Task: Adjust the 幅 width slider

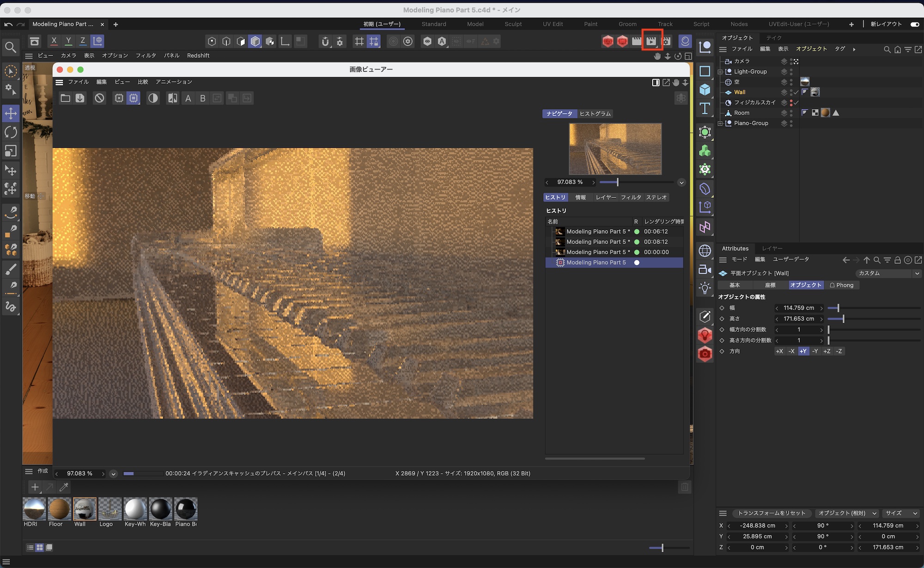Action: pos(838,308)
